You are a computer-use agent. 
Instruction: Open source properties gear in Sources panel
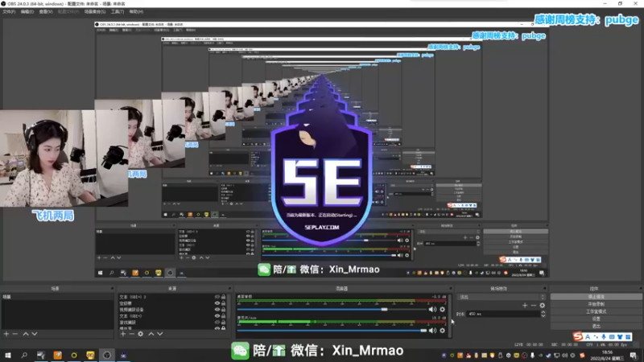pyautogui.click(x=140, y=334)
